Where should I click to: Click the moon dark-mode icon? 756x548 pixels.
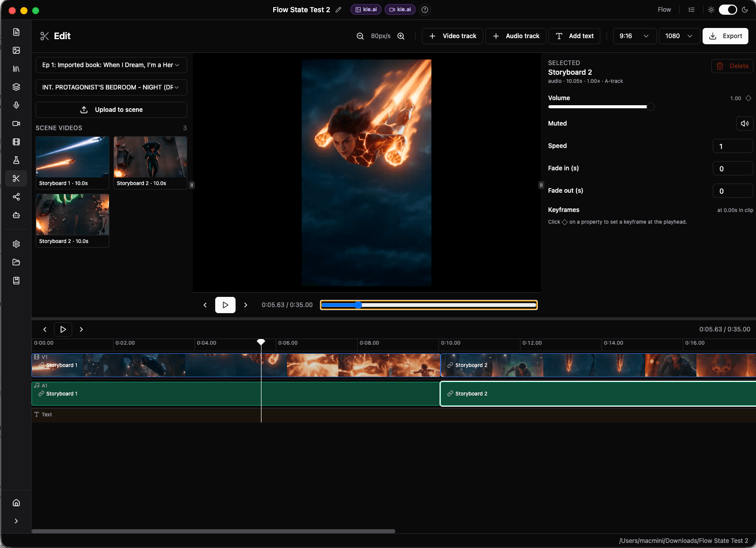745,10
